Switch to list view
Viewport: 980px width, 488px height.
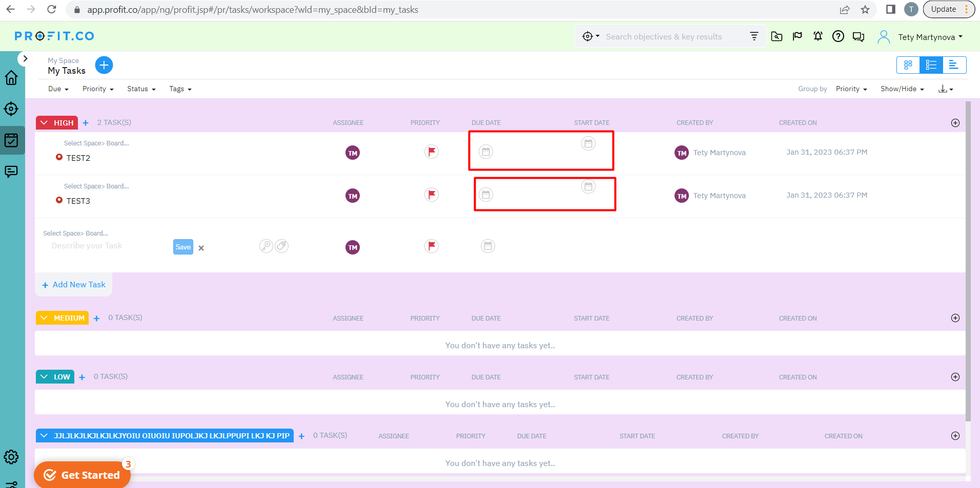[931, 65]
